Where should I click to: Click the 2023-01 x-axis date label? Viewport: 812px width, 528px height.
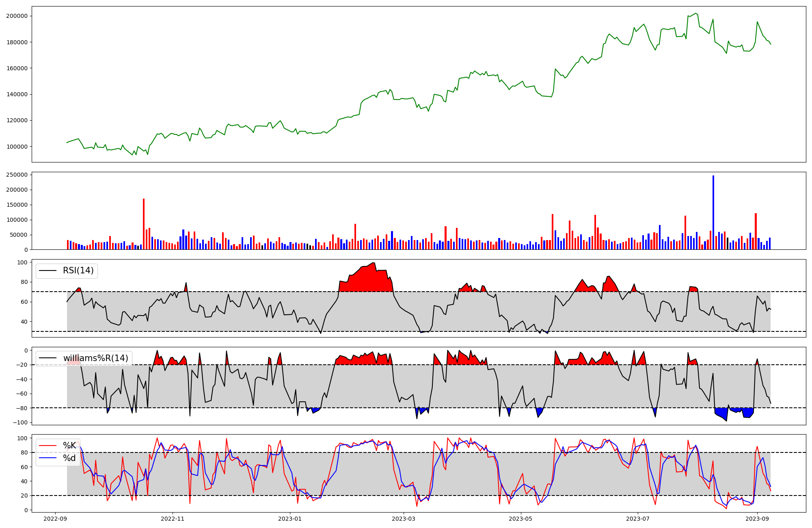(290, 519)
